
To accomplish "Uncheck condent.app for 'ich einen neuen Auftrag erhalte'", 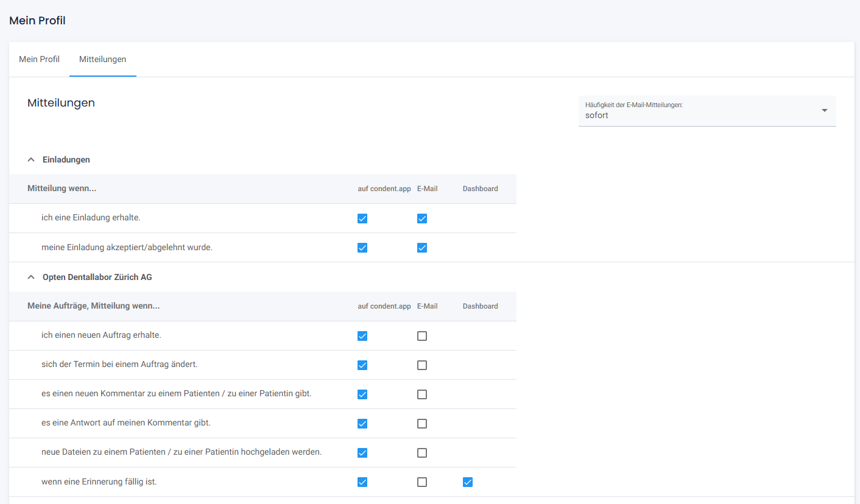I will click(362, 336).
